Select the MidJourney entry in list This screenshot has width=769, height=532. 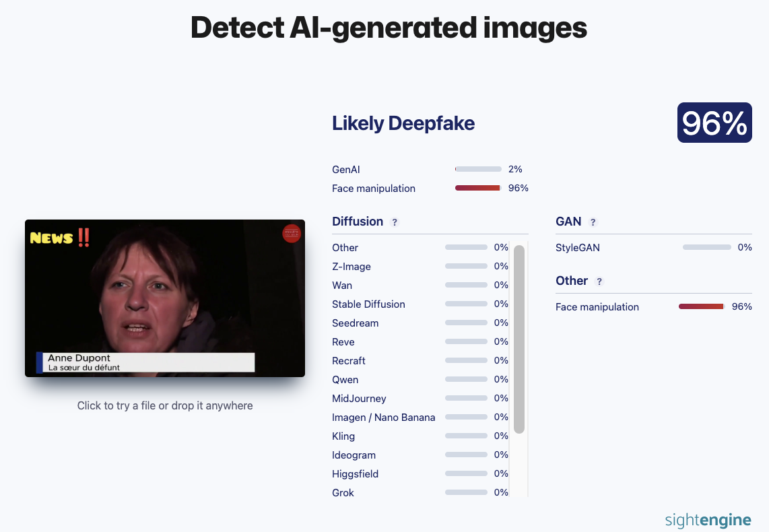pyautogui.click(x=420, y=398)
